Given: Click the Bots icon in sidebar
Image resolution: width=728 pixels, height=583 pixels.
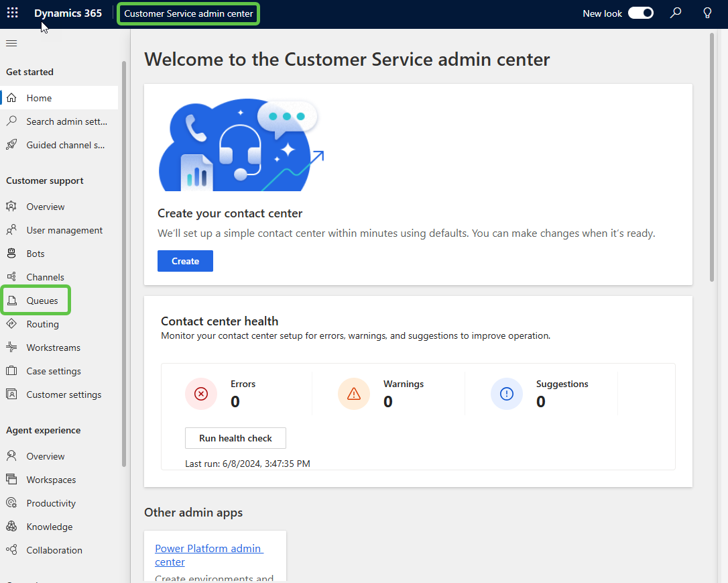Looking at the screenshot, I should pos(11,254).
